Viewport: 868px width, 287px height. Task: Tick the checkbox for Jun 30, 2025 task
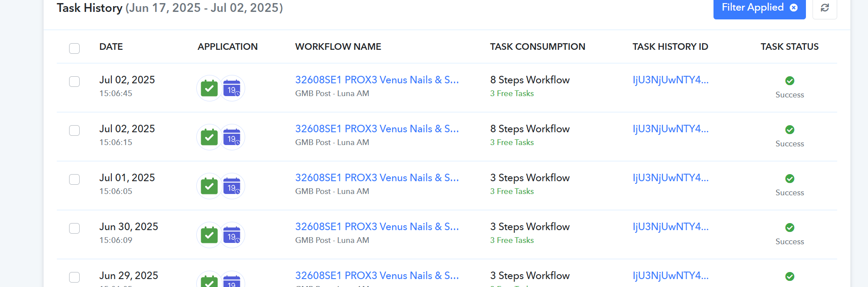74,228
